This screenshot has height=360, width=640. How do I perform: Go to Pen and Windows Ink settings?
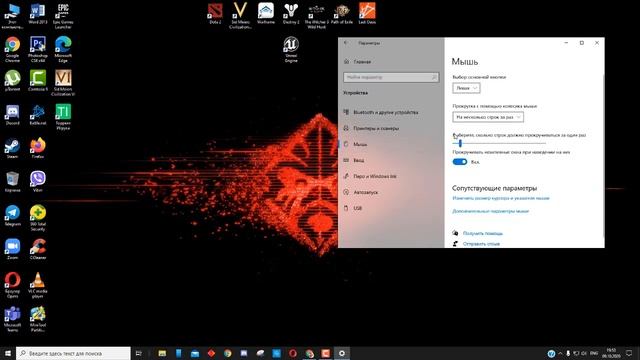[x=391, y=176]
